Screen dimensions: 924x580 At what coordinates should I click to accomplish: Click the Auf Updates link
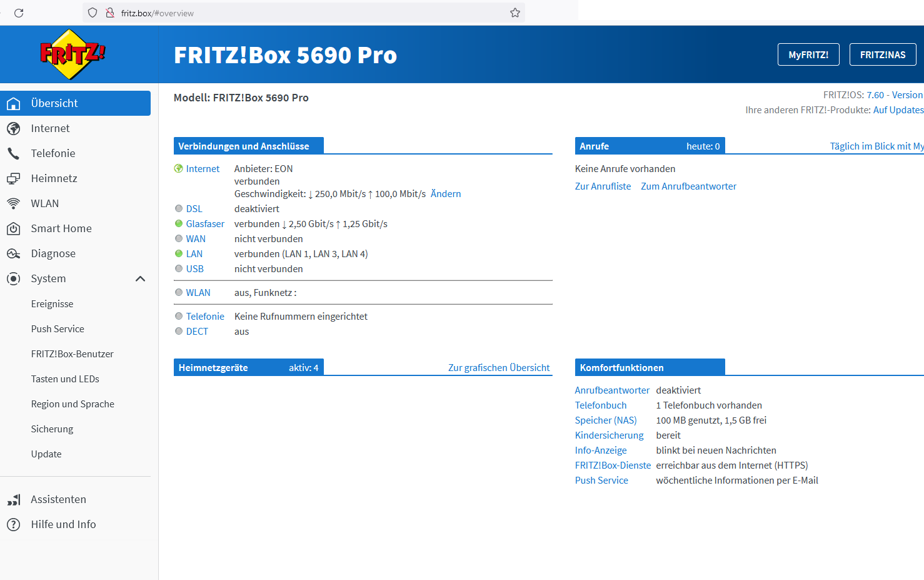pyautogui.click(x=898, y=110)
